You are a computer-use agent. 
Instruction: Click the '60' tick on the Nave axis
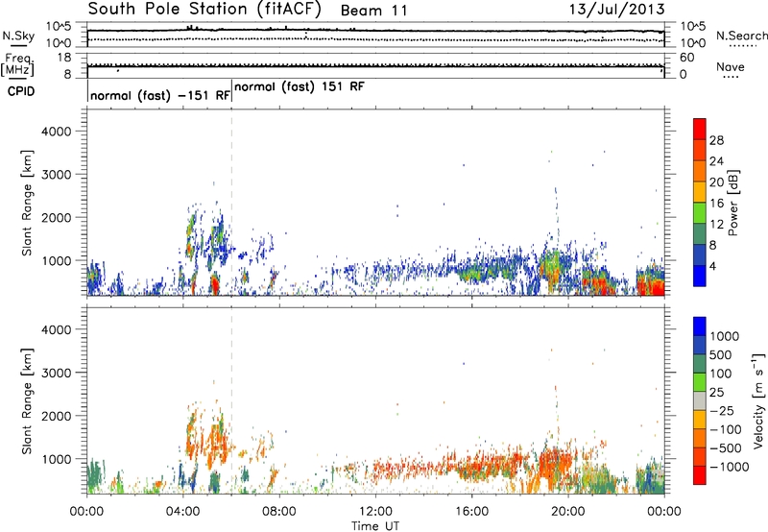pos(686,58)
